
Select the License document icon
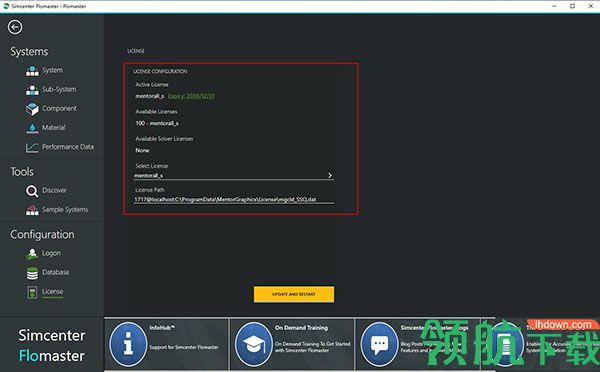[x=32, y=292]
